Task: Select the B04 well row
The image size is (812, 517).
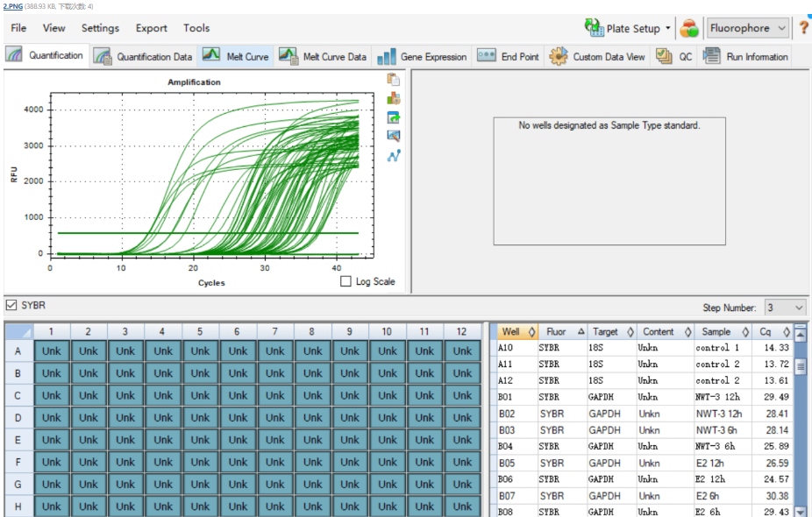Action: pos(642,446)
